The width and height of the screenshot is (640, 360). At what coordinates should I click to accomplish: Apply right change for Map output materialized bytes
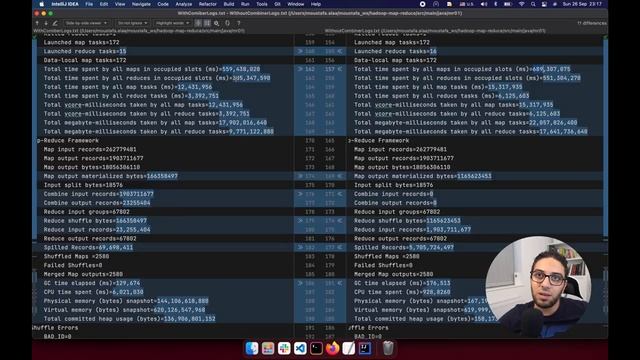[340, 176]
